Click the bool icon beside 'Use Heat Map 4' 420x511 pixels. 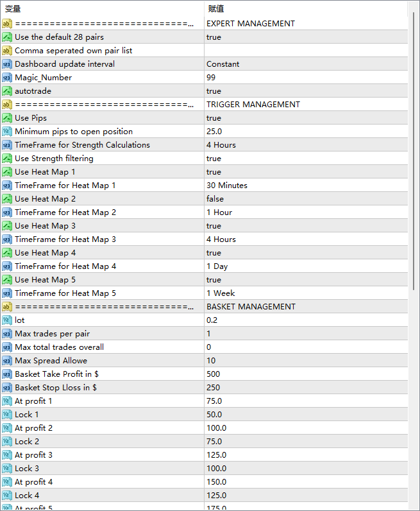pos(7,253)
